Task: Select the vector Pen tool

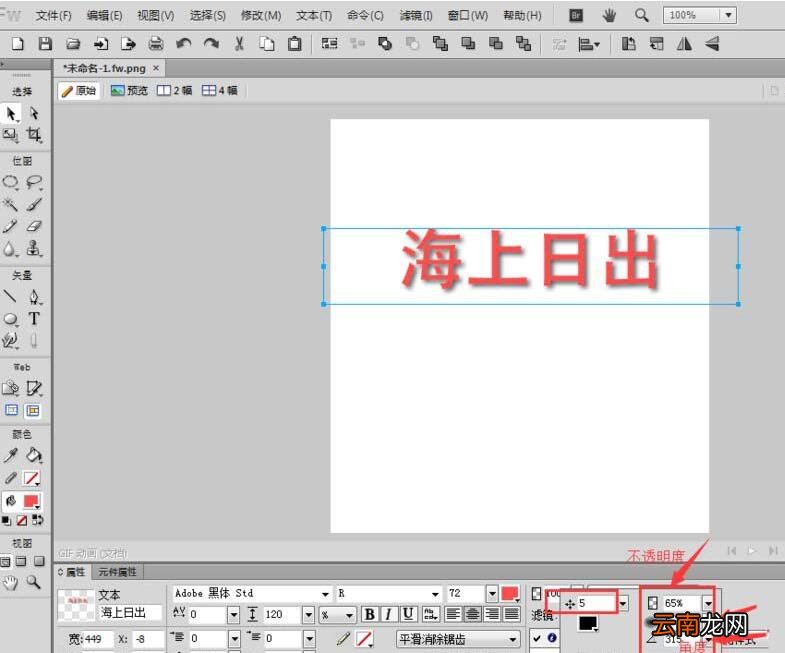Action: point(34,296)
